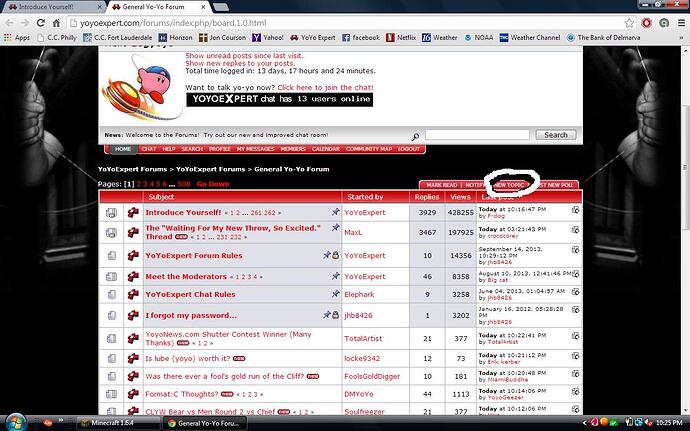Click the yo-yo icon in YoYoExpert Chat Rules row

133,294
